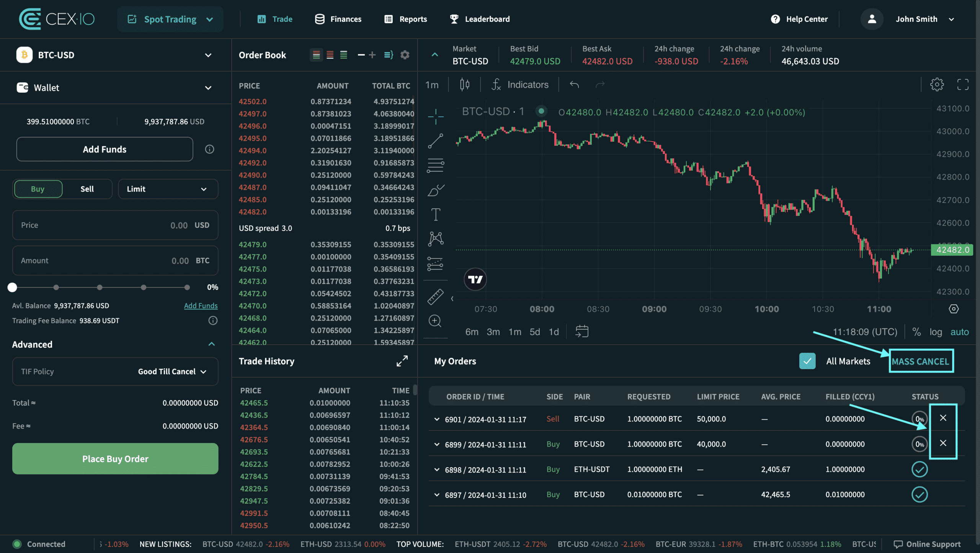Set the amount slider to the 50% dot
This screenshot has height=553, width=980.
click(100, 287)
